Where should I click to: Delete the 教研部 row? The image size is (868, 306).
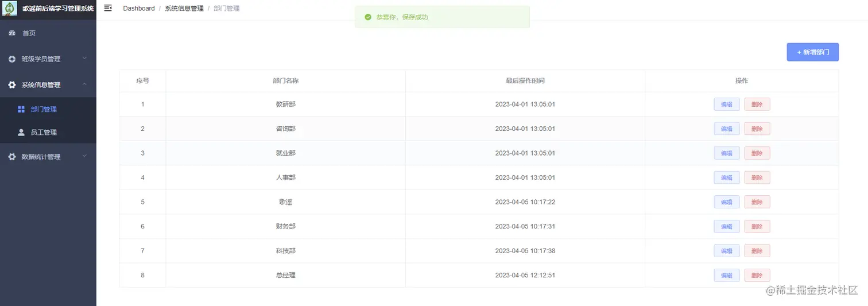tap(757, 104)
